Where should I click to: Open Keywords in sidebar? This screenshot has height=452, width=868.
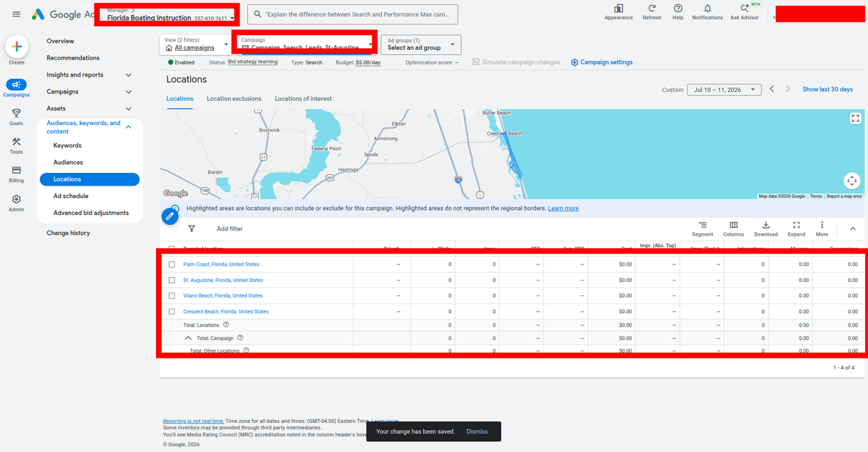point(67,146)
